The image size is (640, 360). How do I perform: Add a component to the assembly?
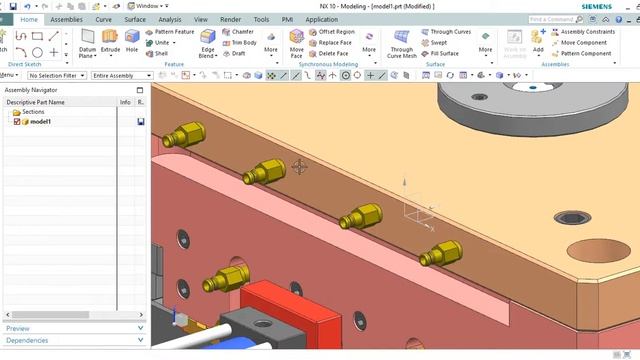[x=538, y=41]
